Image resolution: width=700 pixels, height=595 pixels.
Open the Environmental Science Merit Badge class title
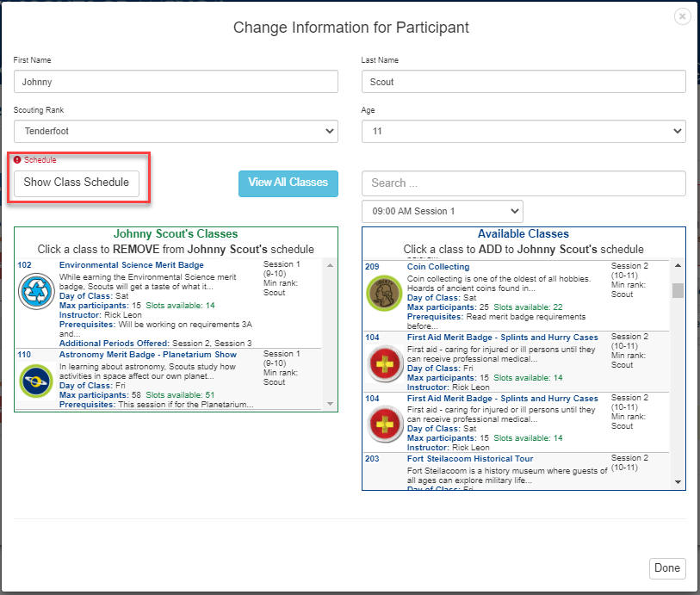pos(131,265)
